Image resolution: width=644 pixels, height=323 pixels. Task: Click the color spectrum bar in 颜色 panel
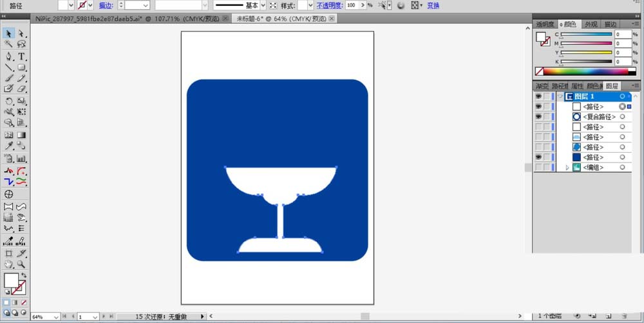click(x=585, y=72)
